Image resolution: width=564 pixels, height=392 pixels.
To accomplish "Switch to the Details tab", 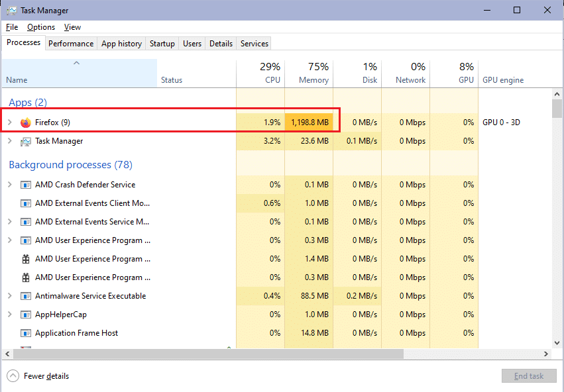I will click(x=221, y=44).
